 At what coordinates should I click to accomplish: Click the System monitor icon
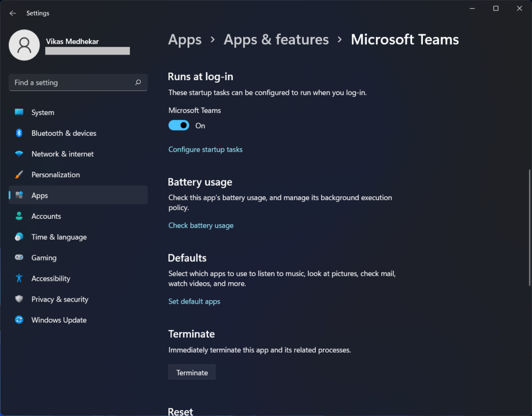[19, 112]
